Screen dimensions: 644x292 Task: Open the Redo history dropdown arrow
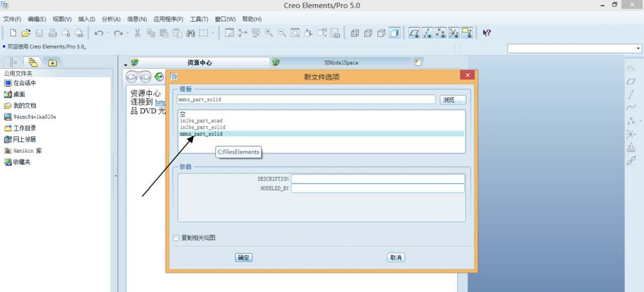pos(128,33)
